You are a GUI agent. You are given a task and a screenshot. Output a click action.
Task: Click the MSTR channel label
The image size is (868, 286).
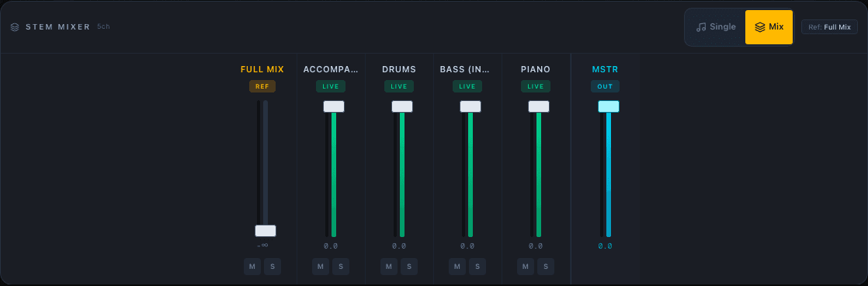tap(605, 69)
